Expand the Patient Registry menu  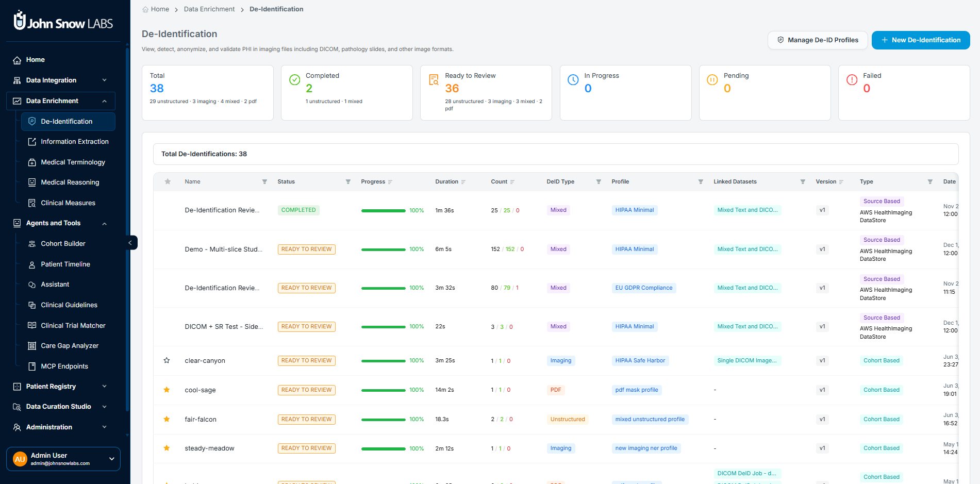pyautogui.click(x=105, y=387)
